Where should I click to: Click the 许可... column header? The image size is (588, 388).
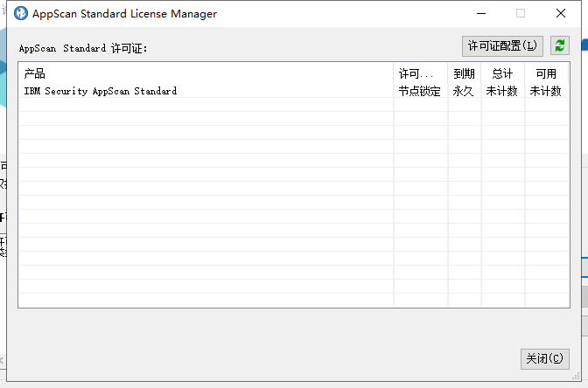coord(416,74)
